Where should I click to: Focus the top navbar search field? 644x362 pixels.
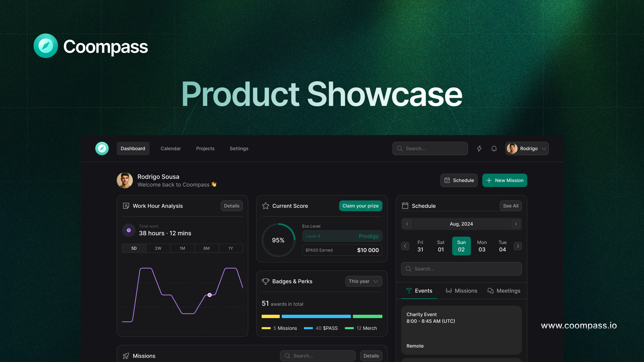[x=430, y=148]
